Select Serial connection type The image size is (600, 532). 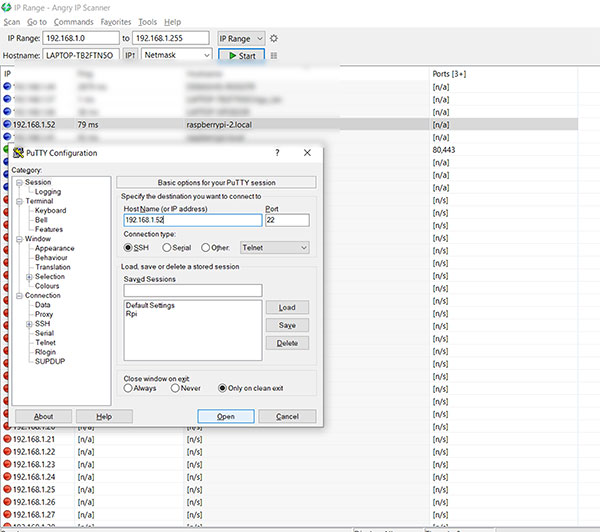[x=166, y=248]
